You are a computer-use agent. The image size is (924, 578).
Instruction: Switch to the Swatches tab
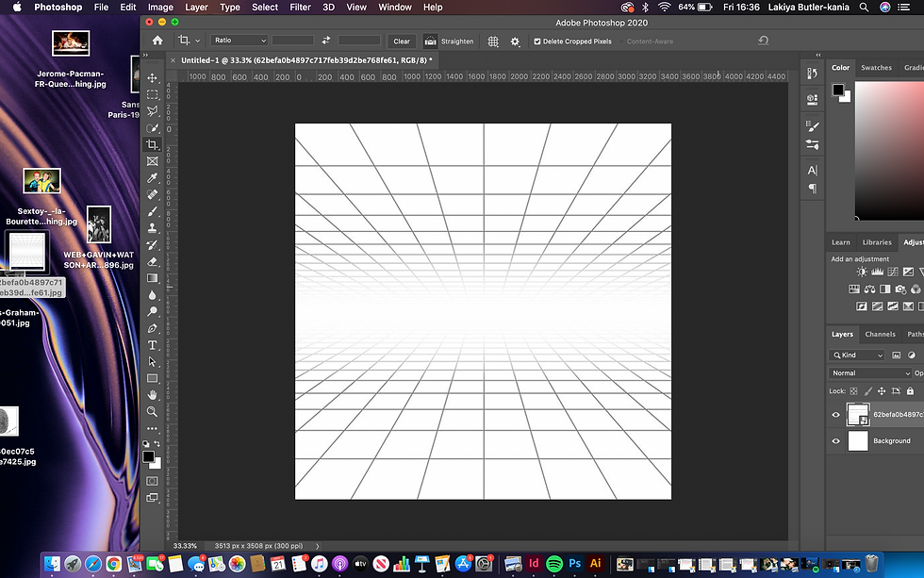876,68
